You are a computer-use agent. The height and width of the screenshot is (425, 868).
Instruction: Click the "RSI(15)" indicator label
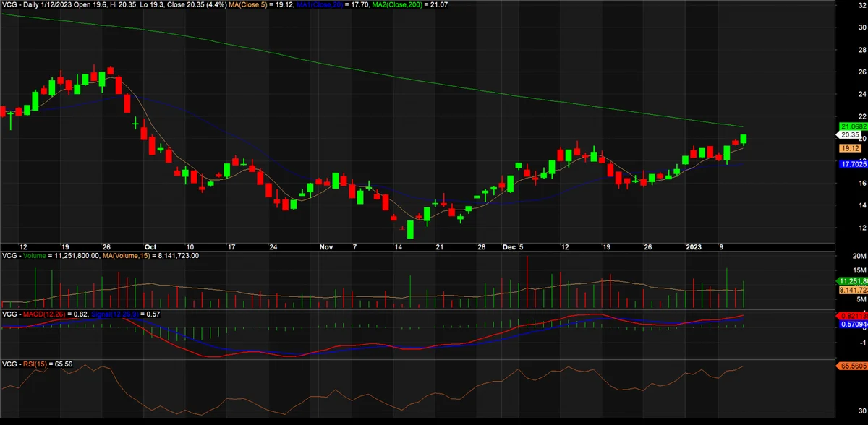(x=36, y=364)
